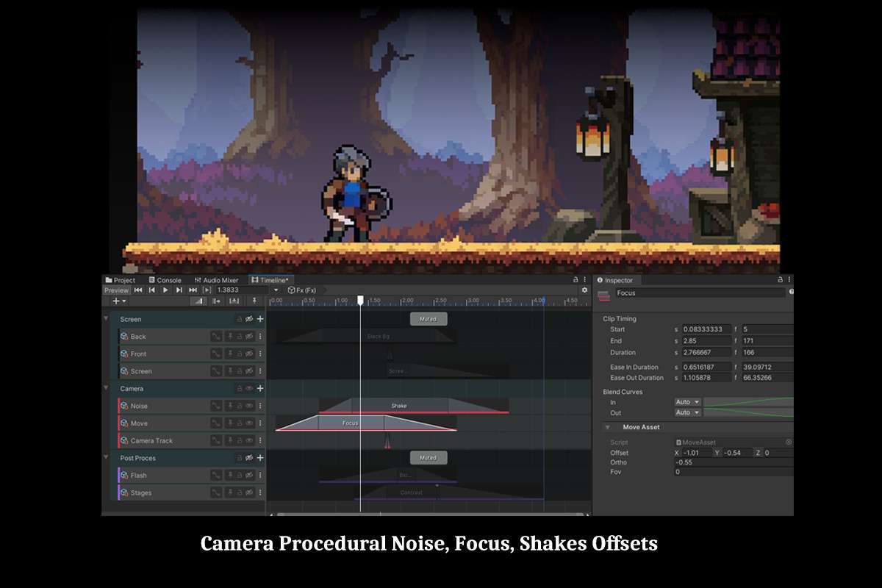Edit the Blend In curve preview

click(749, 402)
